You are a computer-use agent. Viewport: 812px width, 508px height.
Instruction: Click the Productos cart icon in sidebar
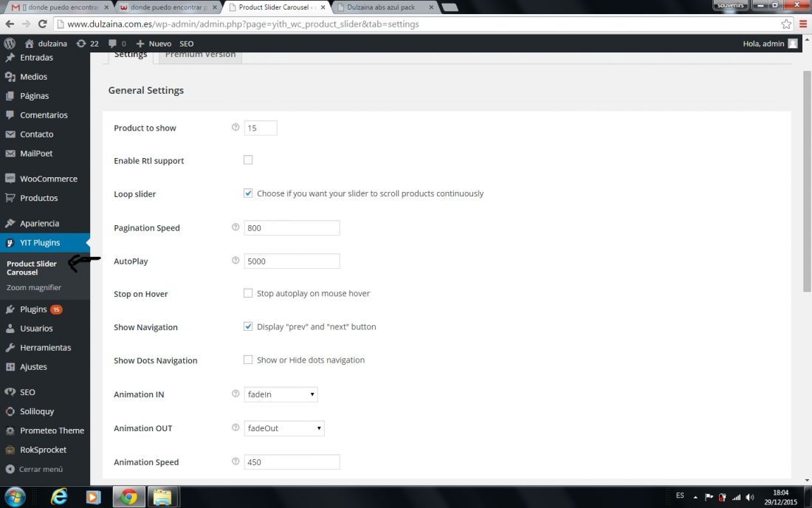click(x=10, y=198)
